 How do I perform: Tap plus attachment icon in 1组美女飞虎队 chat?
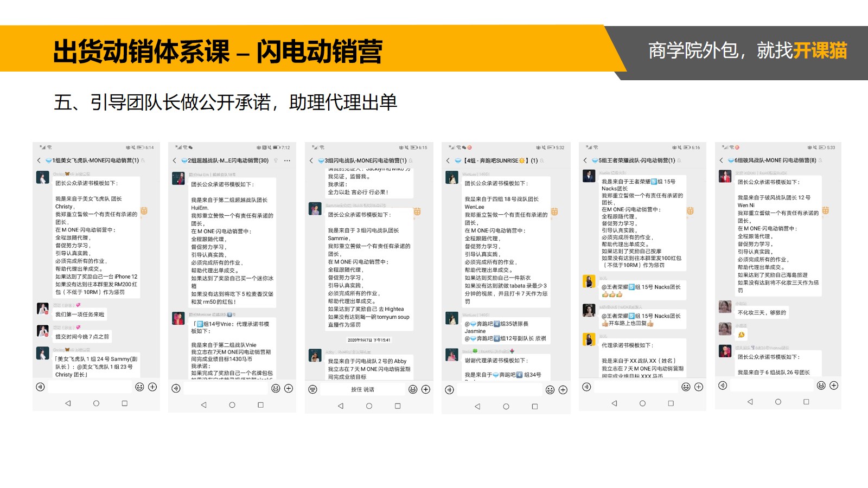click(152, 387)
